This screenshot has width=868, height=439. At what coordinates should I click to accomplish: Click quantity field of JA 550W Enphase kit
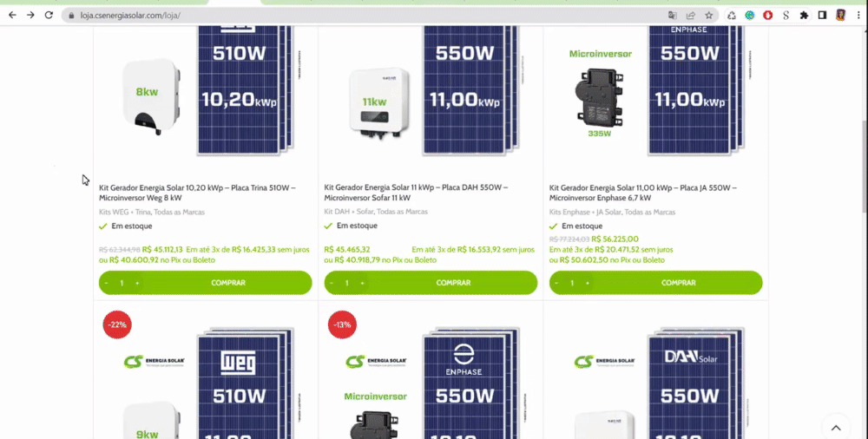572,283
